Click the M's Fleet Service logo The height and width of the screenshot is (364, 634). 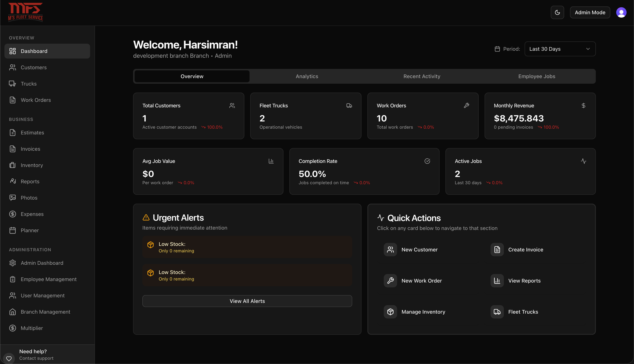pyautogui.click(x=26, y=12)
